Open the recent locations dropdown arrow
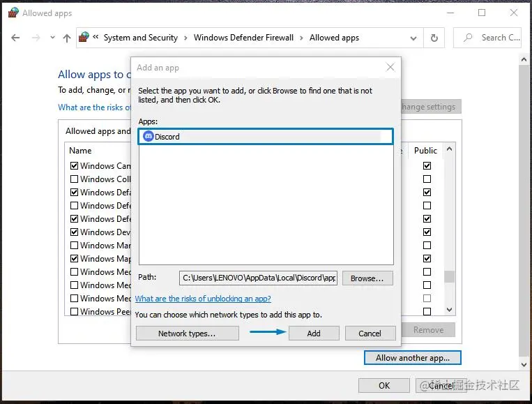532x404 pixels. click(52, 38)
